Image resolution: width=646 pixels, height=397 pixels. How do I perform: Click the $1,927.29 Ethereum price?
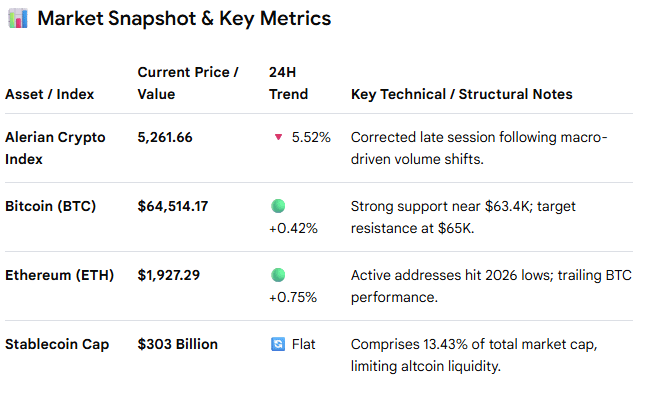point(169,275)
